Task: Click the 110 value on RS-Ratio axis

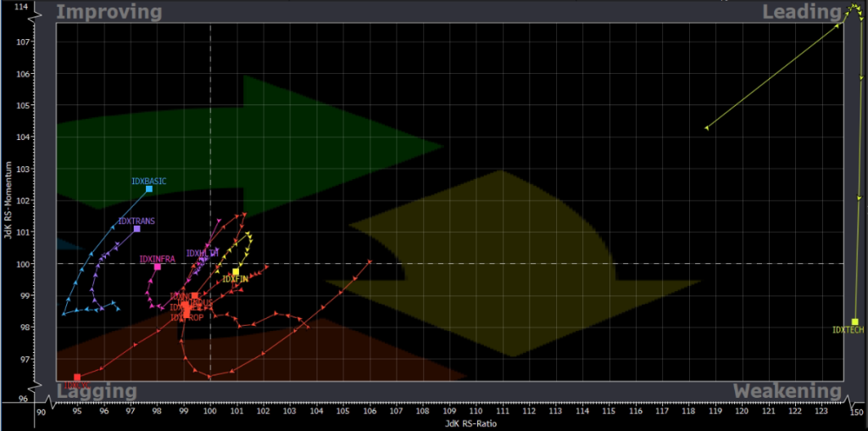Action: [x=476, y=412]
